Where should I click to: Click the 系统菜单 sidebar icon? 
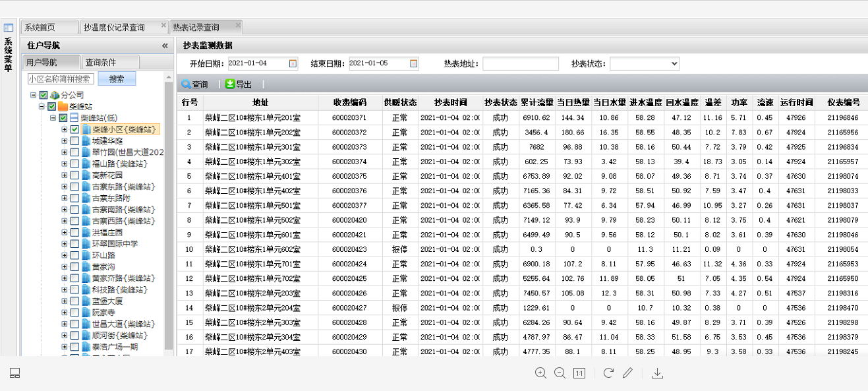[9, 28]
